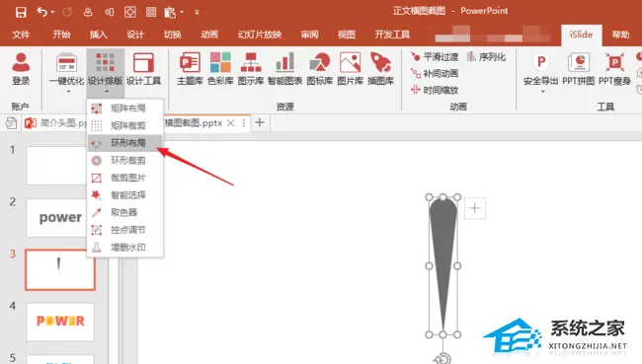
Task: Click the PPT拼图 icon
Action: pyautogui.click(x=578, y=63)
